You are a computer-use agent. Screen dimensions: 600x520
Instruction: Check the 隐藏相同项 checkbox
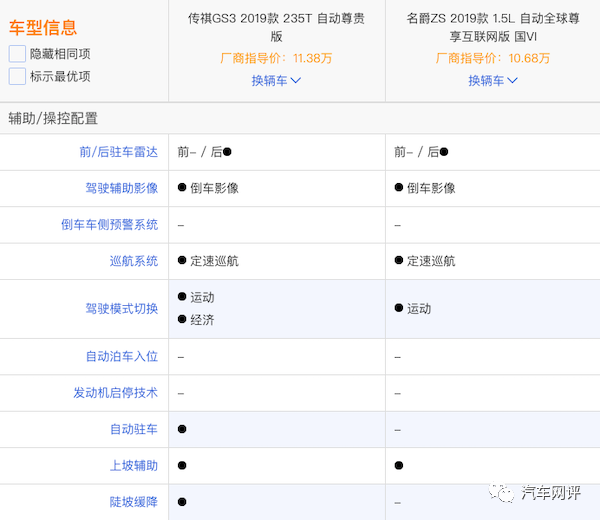pos(17,54)
